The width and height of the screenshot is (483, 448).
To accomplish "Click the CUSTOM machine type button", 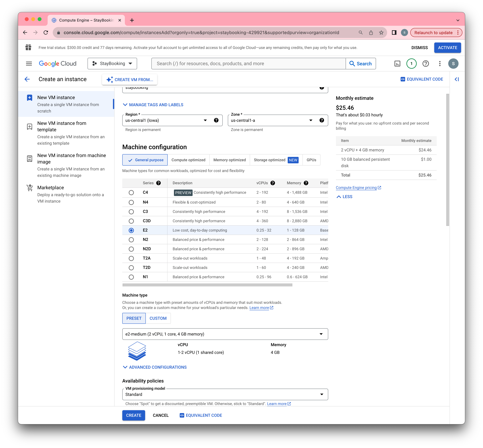I will point(158,318).
